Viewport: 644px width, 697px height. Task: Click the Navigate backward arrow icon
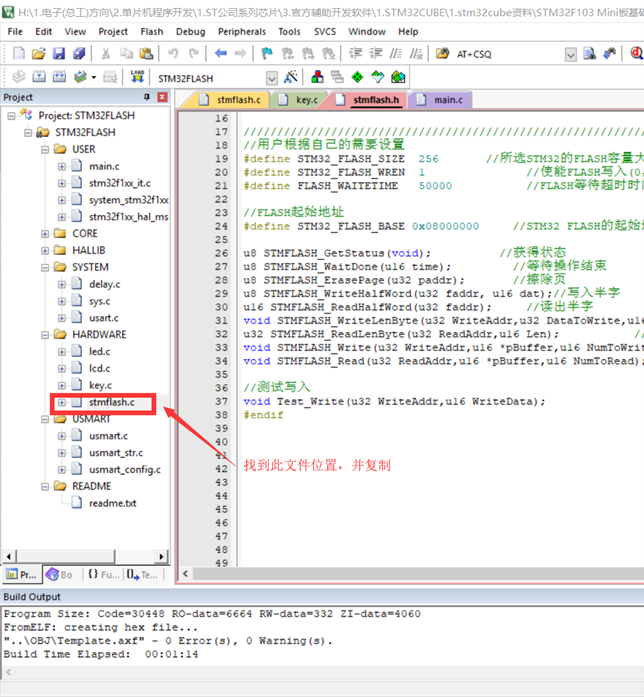(x=222, y=53)
